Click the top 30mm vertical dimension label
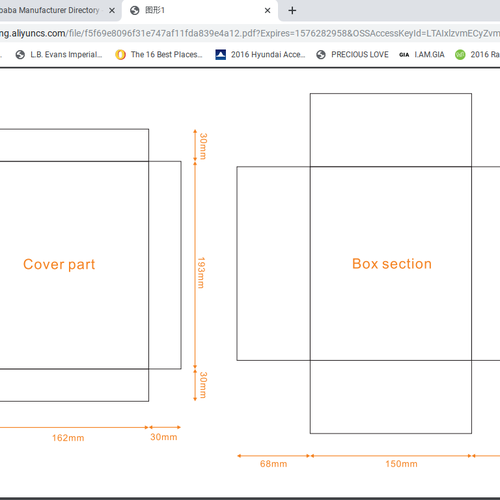 coord(203,146)
